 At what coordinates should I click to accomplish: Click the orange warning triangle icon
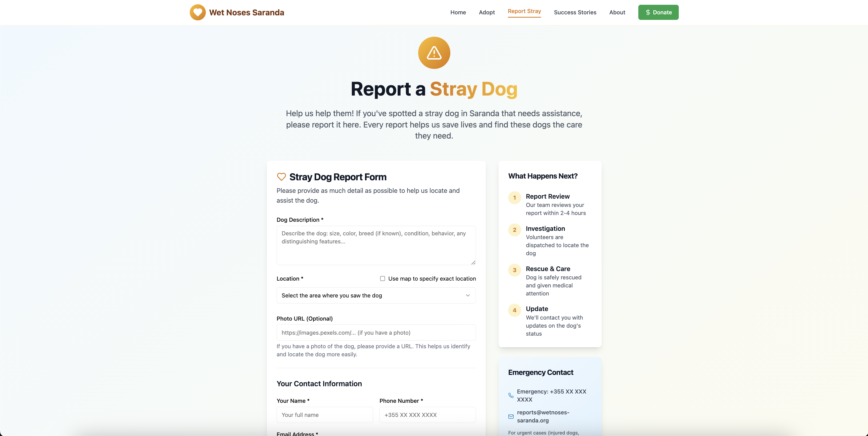point(434,53)
